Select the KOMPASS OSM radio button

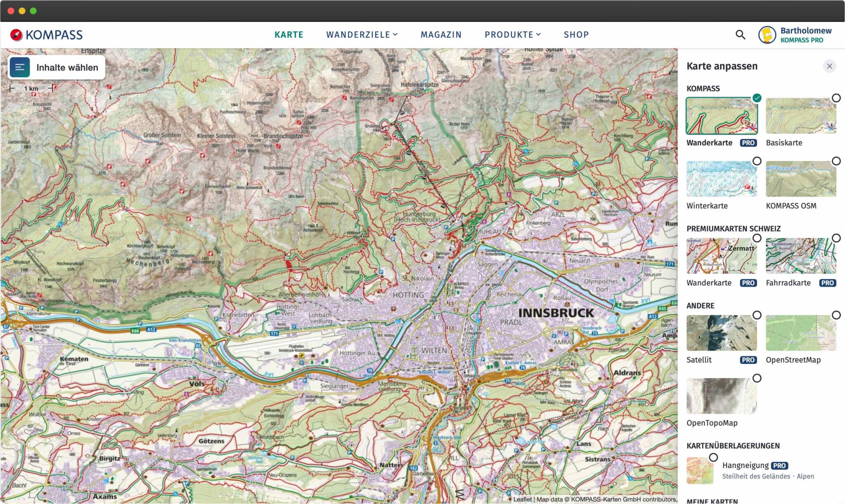point(836,161)
